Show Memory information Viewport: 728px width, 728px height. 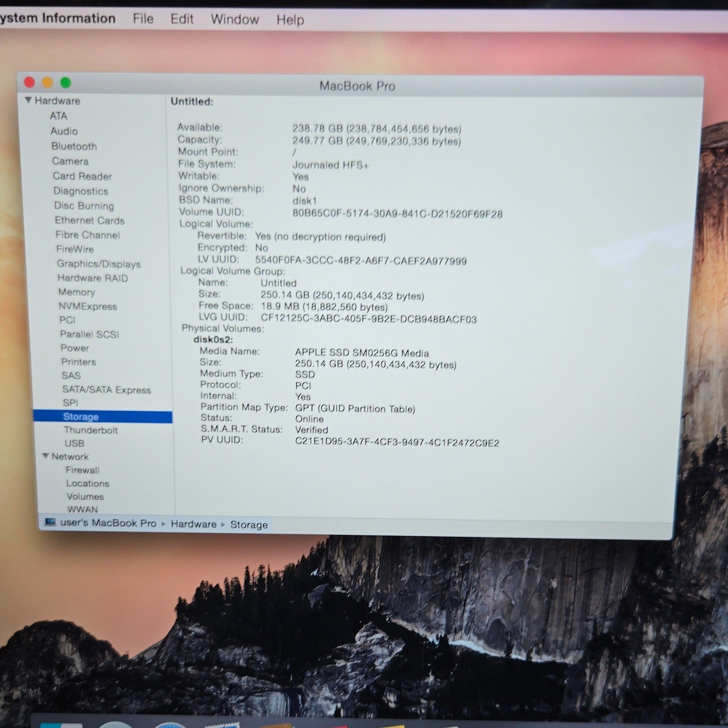77,292
